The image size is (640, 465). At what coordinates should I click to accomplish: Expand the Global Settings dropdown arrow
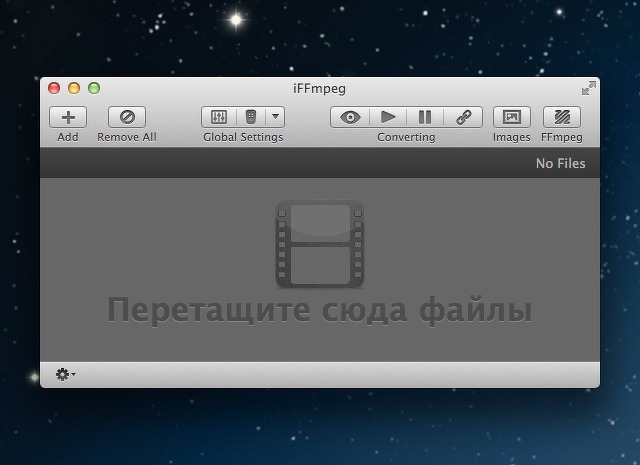(276, 117)
